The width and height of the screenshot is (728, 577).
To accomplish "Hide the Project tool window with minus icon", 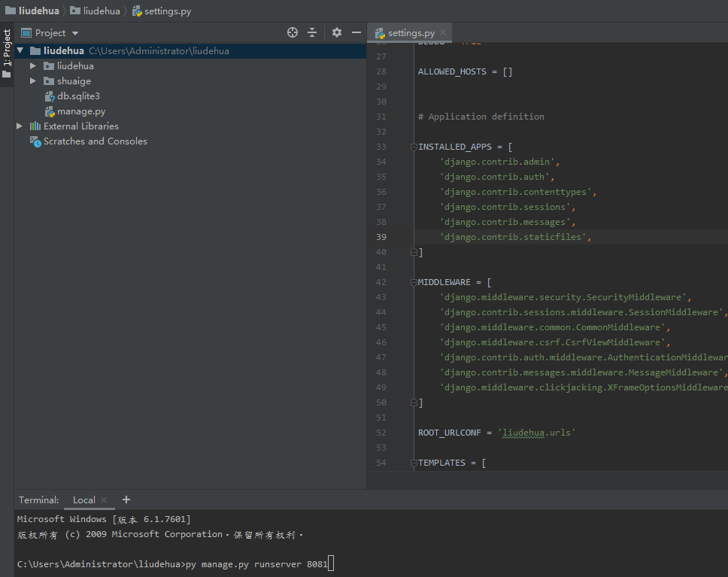I will coord(356,32).
